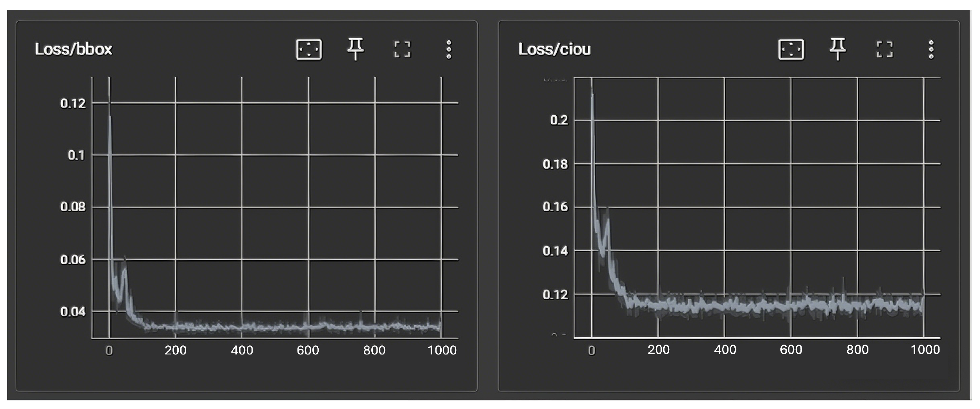Screen dimensions: 980x409
Task: Fit domain to data in Loss/ciou chart
Action: coord(791,49)
